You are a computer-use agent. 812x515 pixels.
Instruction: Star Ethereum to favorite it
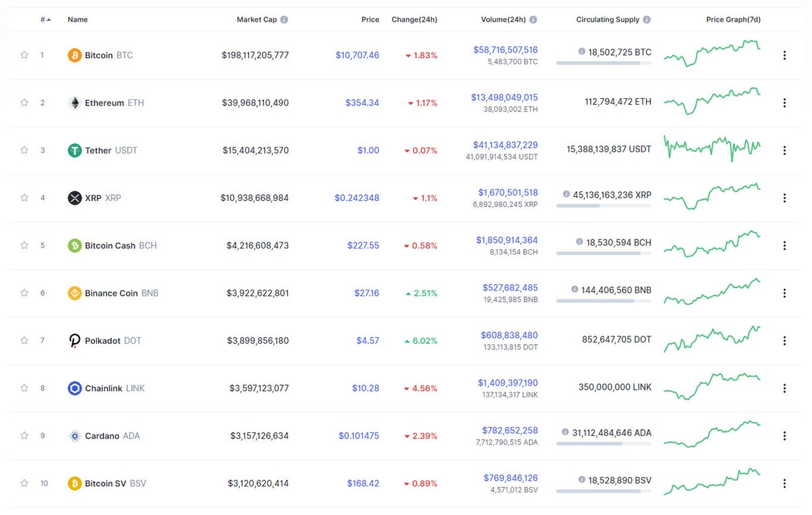tap(24, 102)
